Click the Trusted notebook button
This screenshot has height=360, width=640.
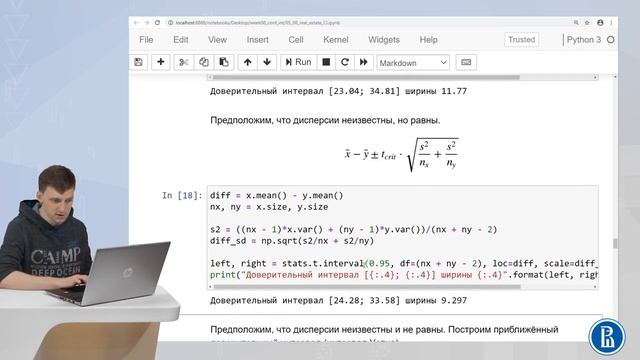click(521, 40)
